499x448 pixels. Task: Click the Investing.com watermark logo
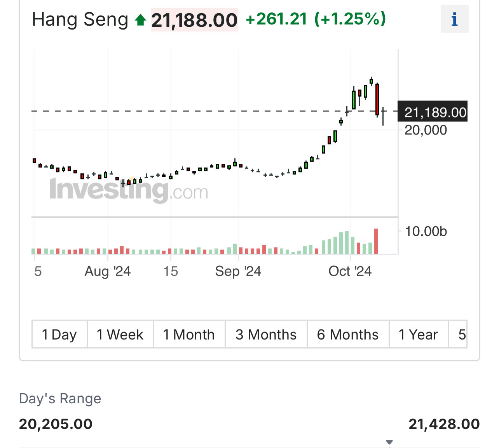(x=129, y=190)
